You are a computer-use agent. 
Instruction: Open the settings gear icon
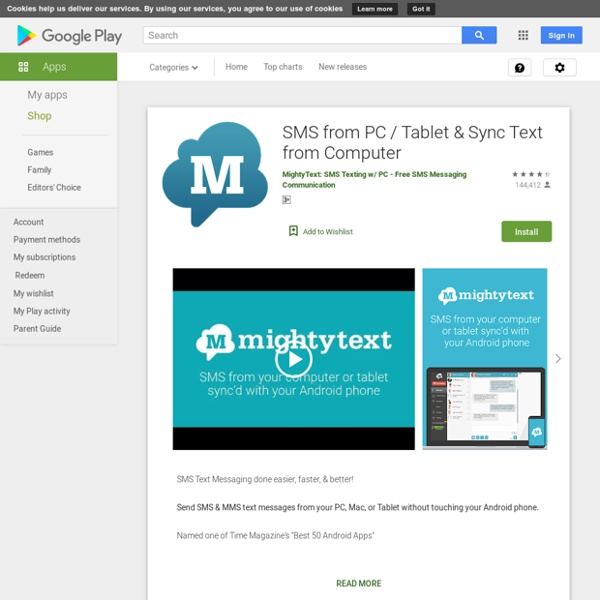[559, 68]
